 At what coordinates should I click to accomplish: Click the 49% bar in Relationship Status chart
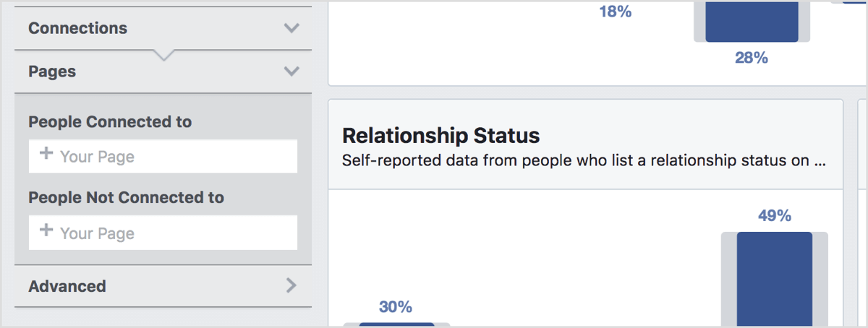(x=774, y=278)
